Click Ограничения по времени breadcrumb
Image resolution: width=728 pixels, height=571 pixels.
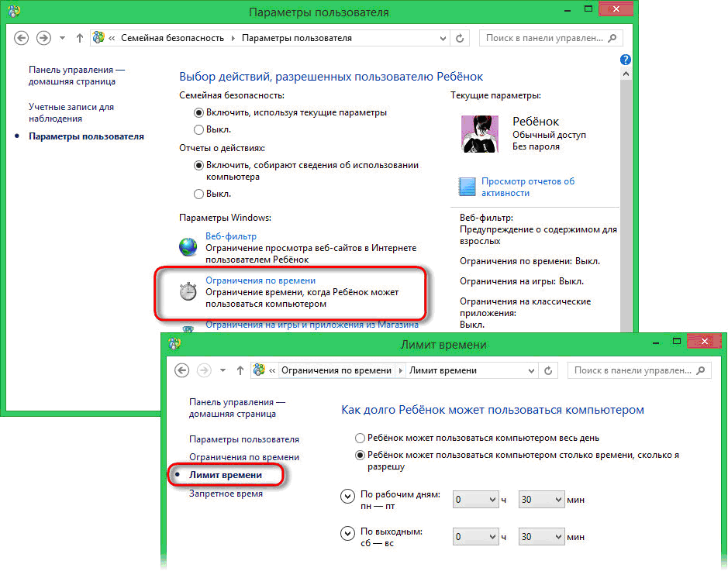point(336,370)
